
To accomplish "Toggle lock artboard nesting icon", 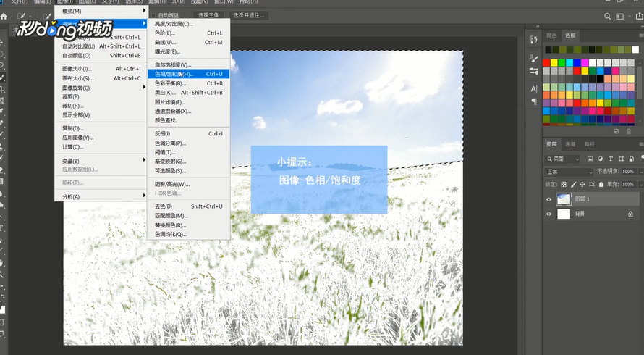I will (x=592, y=184).
